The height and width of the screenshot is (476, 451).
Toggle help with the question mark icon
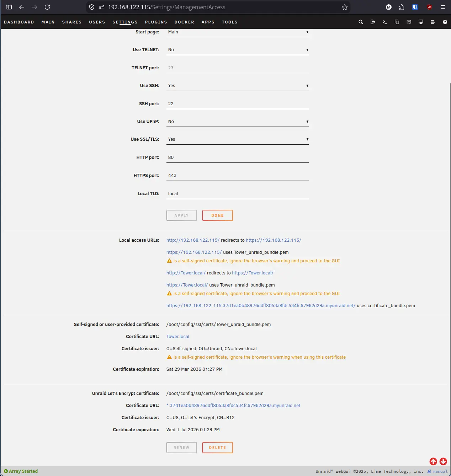445,22
